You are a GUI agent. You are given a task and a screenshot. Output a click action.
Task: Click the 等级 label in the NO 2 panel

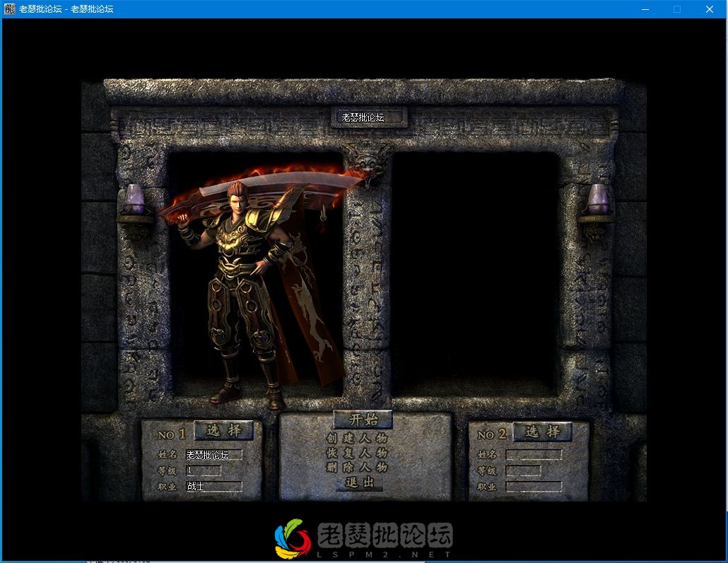coord(487,470)
